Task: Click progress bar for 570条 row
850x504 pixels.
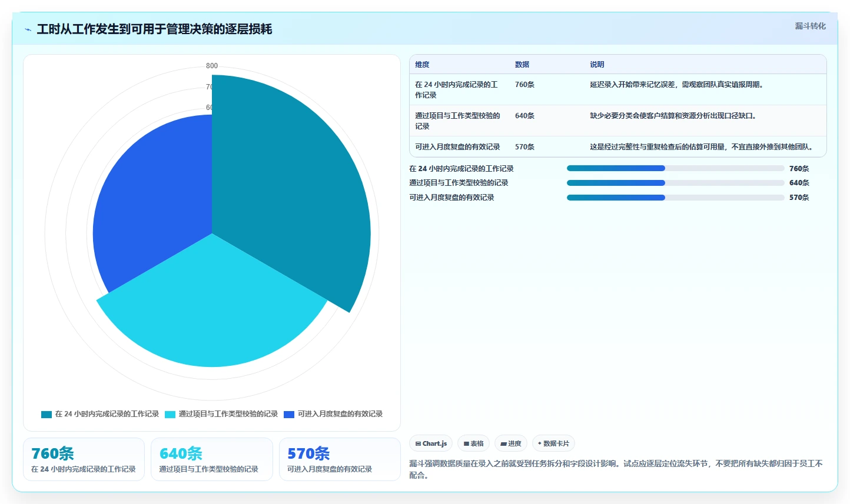Action: pos(676,198)
